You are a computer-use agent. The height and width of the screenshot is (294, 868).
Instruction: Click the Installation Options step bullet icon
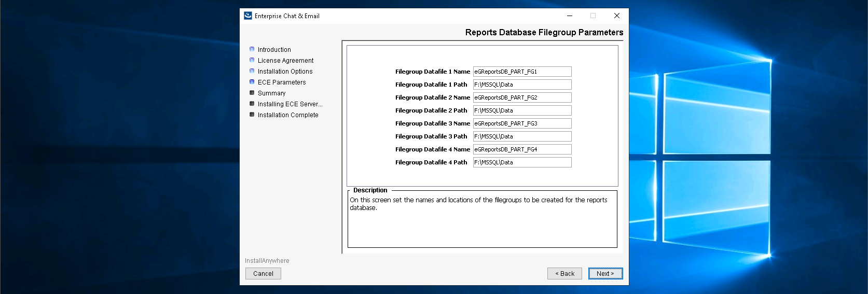pyautogui.click(x=252, y=71)
